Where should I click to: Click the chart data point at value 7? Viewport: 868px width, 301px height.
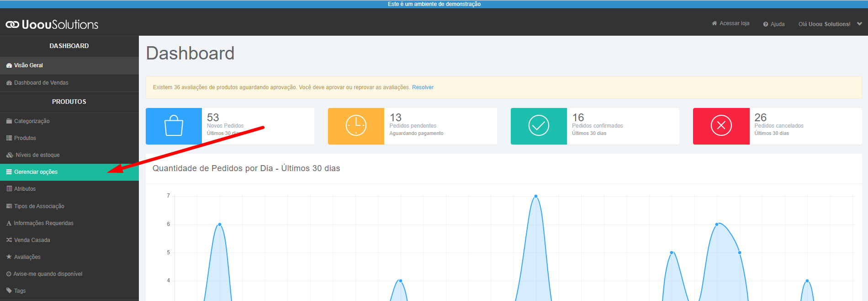click(x=536, y=196)
